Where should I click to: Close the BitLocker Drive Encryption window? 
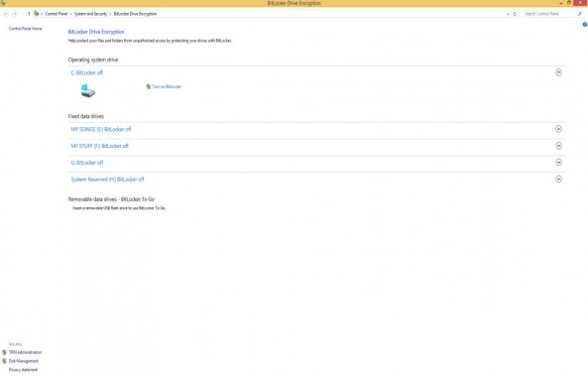coord(580,3)
